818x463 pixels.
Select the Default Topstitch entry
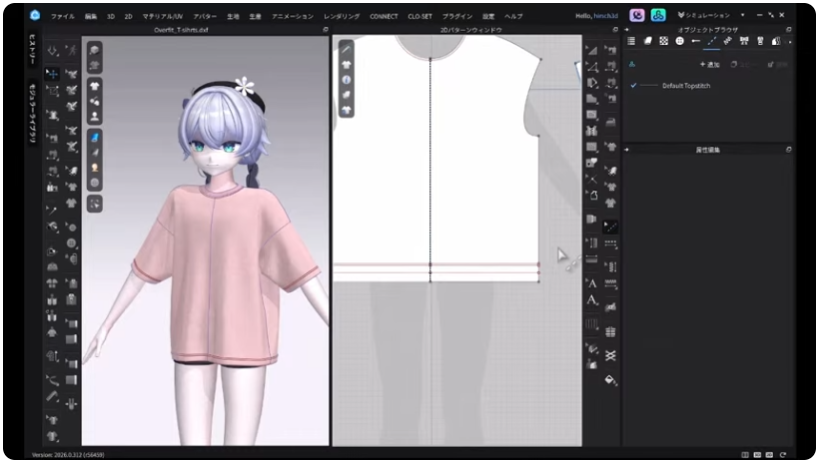pos(686,86)
